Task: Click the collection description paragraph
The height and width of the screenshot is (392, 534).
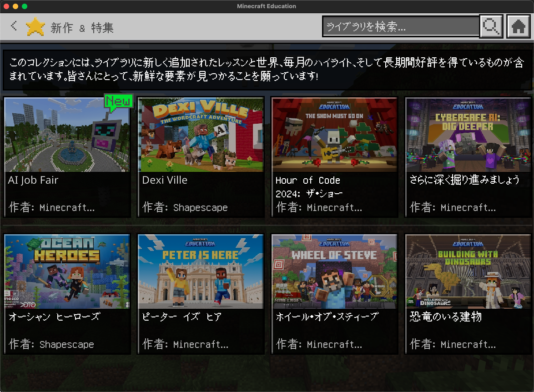Action: (267, 69)
